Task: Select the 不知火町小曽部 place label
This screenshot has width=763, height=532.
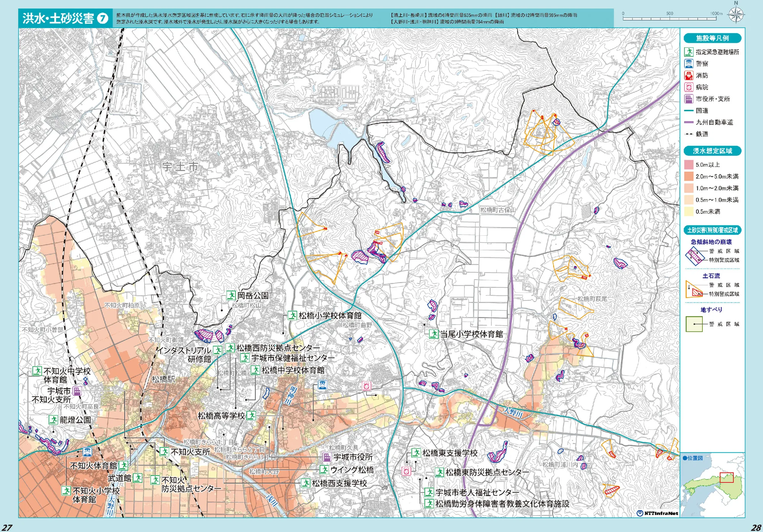Action: [43, 329]
